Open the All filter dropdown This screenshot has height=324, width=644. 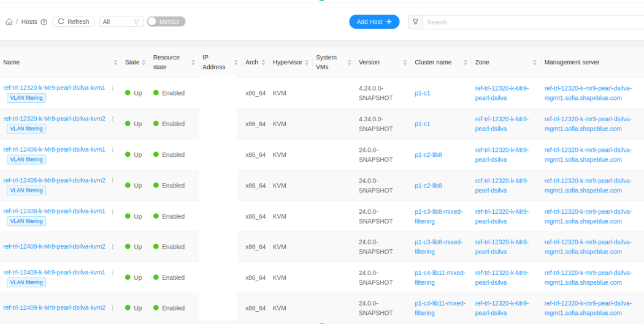[x=121, y=21]
